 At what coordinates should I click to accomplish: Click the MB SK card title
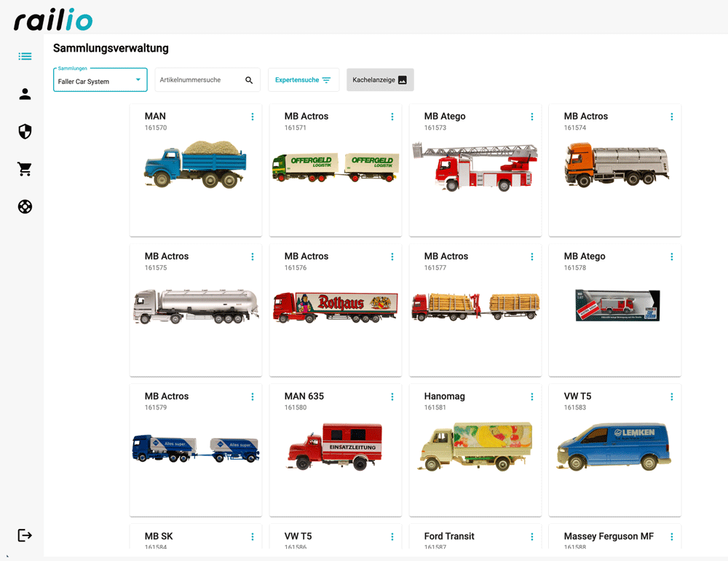[159, 536]
